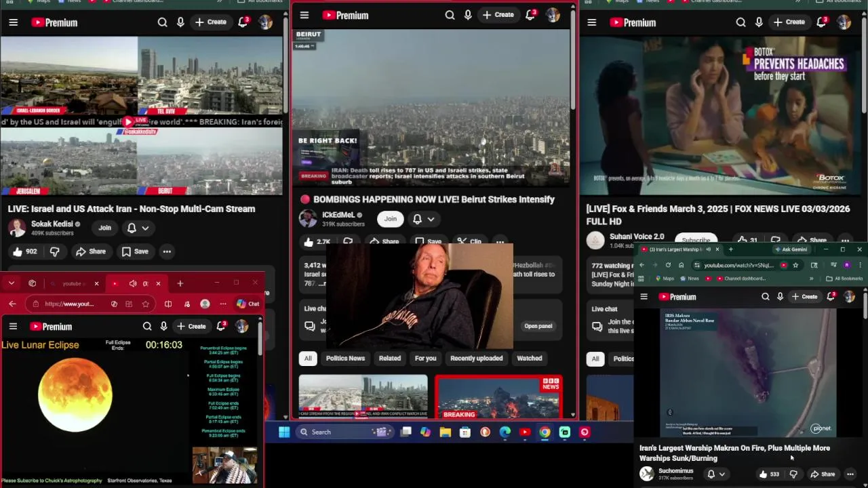868x488 pixels.
Task: Open Edge settings and more menu
Action: coord(222,304)
